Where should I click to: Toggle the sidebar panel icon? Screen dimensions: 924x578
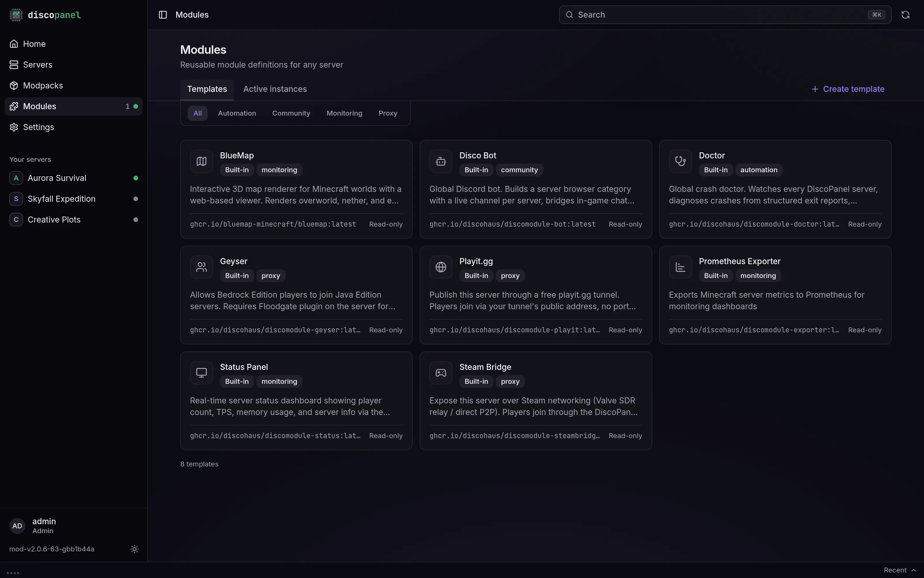tap(163, 14)
